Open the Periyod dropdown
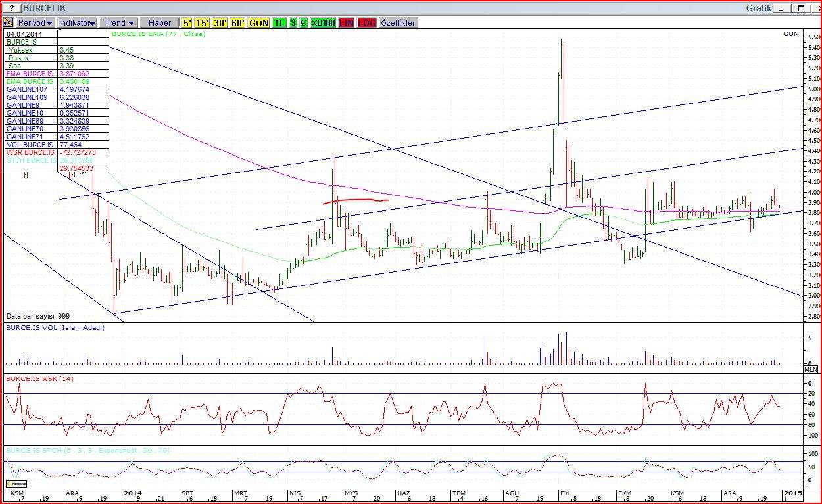The image size is (822, 504). pos(36,22)
